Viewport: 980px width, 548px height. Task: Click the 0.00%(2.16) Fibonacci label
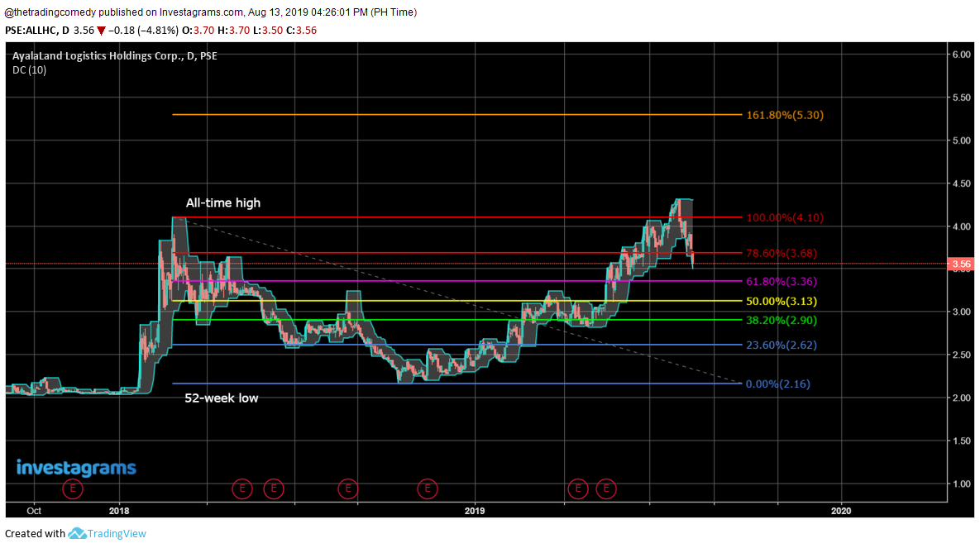(x=778, y=384)
